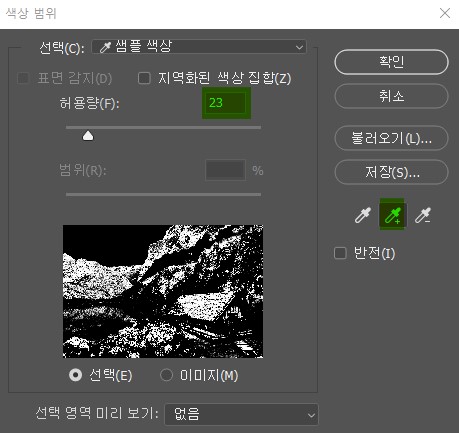Image resolution: width=459 pixels, height=433 pixels.
Task: Click the 불러오기(L)... button
Action: [391, 138]
